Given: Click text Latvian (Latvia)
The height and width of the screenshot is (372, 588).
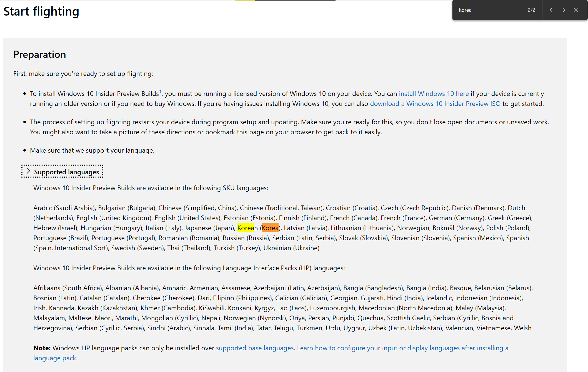Looking at the screenshot, I should pos(306,228).
